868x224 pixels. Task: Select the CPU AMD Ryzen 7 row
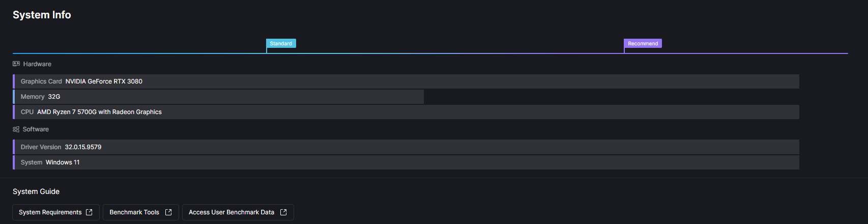coord(406,112)
